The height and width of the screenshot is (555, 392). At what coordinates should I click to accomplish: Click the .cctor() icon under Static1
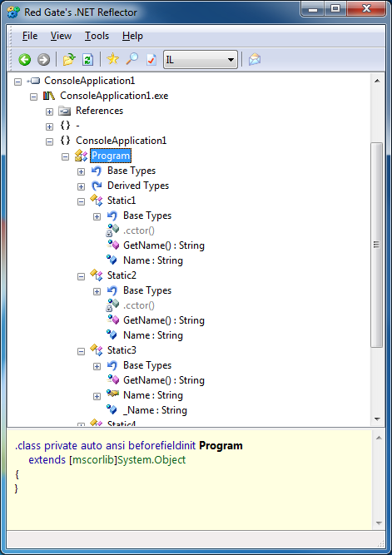pyautogui.click(x=112, y=230)
